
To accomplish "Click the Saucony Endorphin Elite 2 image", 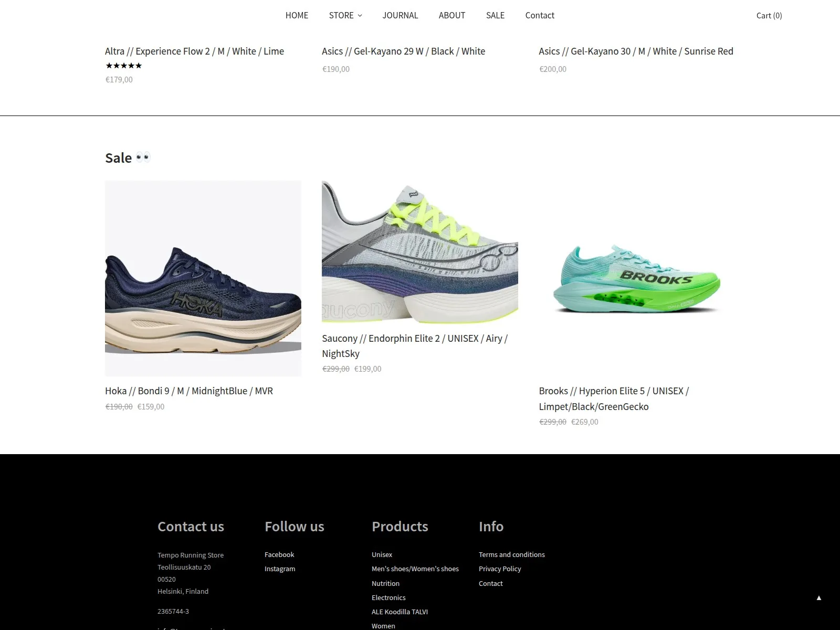I will [x=420, y=252].
